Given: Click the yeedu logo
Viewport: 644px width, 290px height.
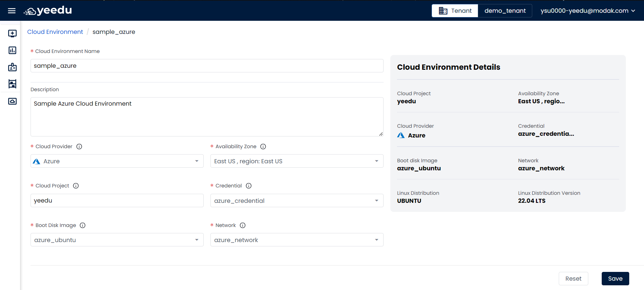Looking at the screenshot, I should click(x=48, y=11).
